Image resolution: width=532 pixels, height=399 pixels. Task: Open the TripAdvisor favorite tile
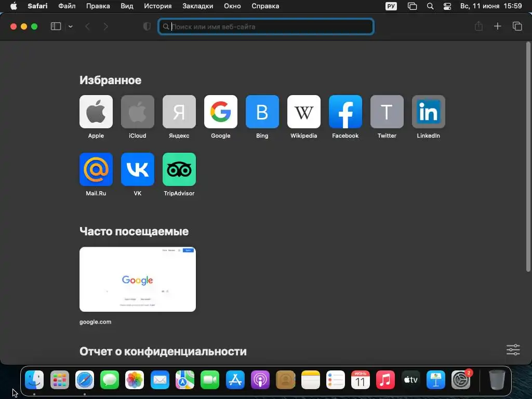point(179,169)
